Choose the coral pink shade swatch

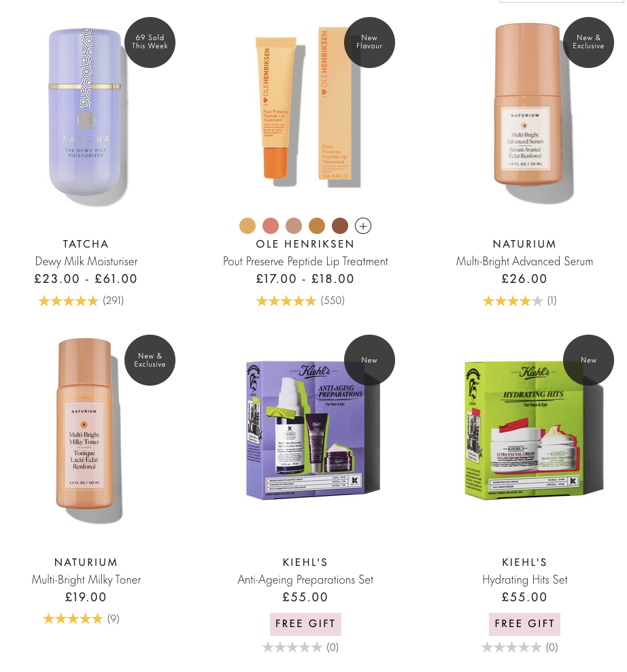click(x=271, y=226)
